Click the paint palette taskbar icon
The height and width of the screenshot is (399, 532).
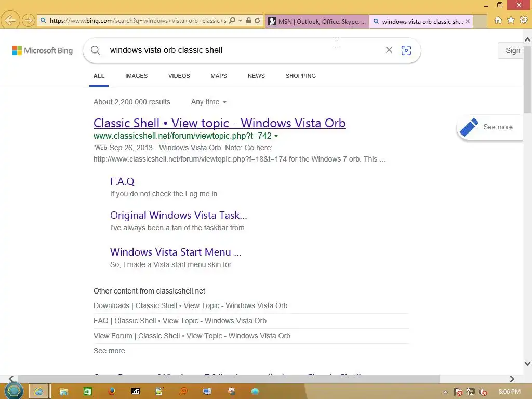click(x=231, y=392)
